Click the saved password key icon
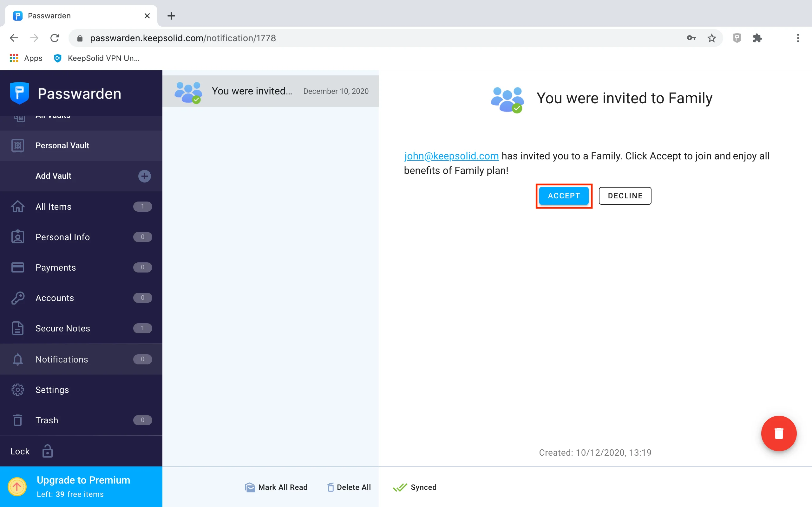The image size is (812, 507). [691, 38]
